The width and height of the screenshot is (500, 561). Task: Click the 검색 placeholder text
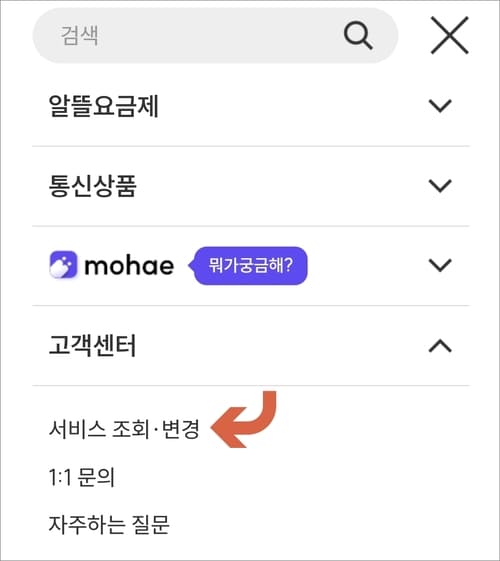[x=79, y=36]
